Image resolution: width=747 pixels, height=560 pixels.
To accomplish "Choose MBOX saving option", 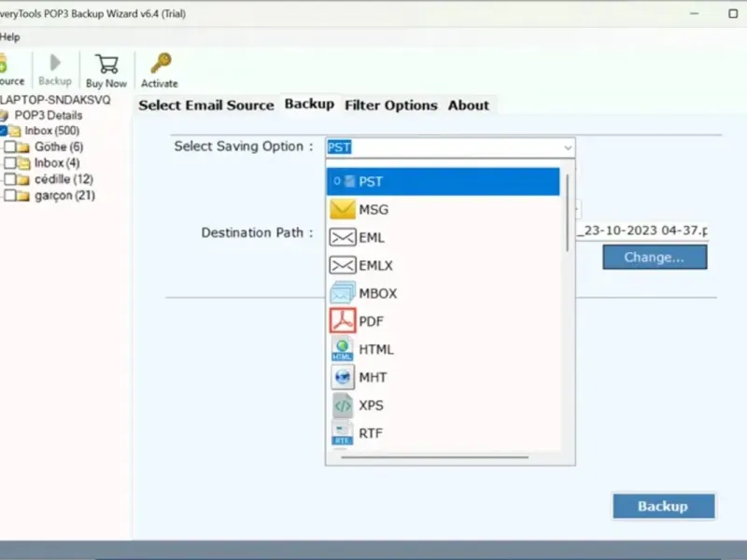I will [x=443, y=293].
